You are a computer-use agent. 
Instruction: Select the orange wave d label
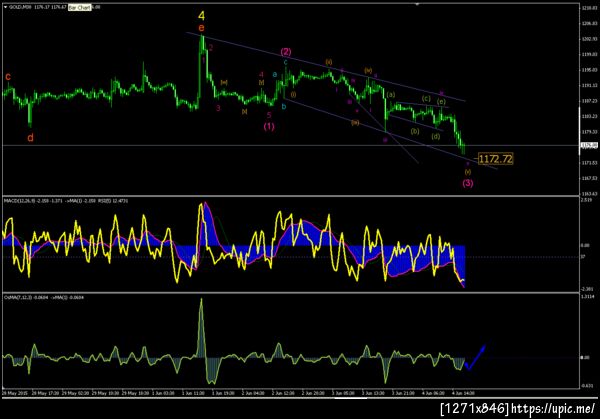[x=30, y=137]
